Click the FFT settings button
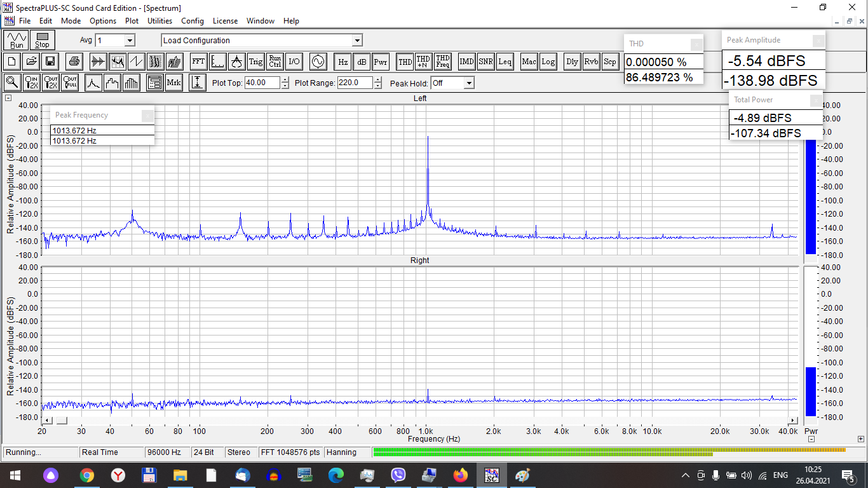 coord(198,62)
